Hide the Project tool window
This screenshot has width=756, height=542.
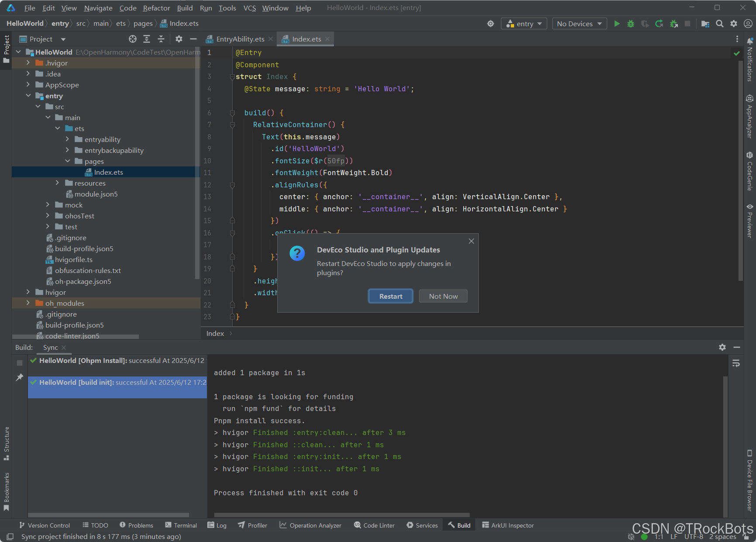(x=193, y=39)
